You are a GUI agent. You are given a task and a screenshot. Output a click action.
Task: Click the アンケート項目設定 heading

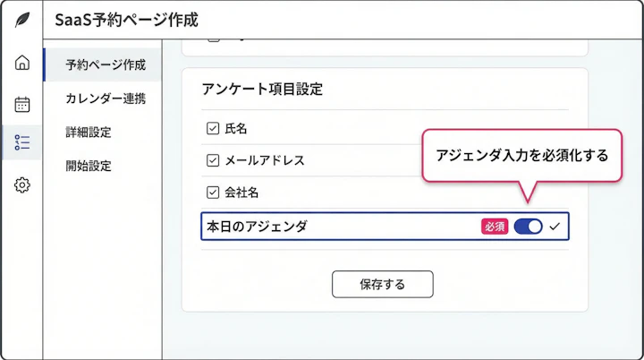[262, 89]
